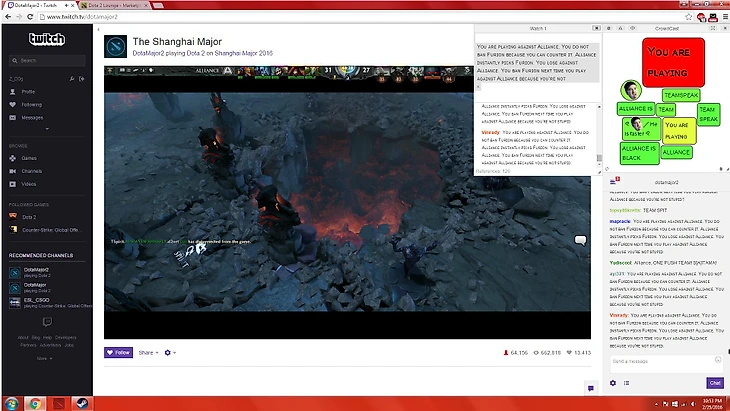Image resolution: width=730 pixels, height=411 pixels.
Task: Open Steam from the taskbar
Action: [x=82, y=404]
